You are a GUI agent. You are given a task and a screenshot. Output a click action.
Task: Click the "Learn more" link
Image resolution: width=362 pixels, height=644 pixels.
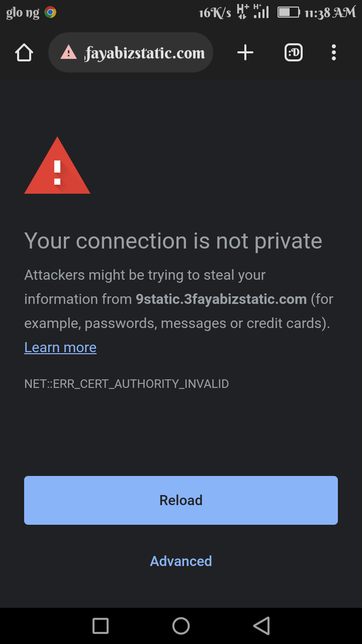tap(60, 347)
